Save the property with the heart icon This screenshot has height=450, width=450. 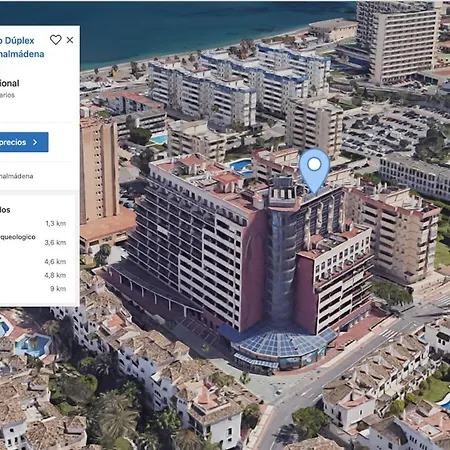point(56,40)
